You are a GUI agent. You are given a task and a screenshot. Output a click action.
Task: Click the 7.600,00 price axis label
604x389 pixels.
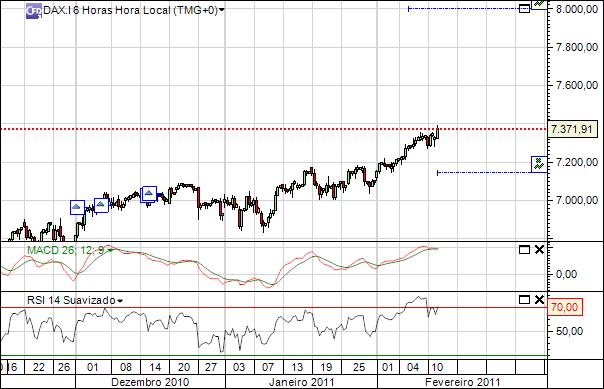click(x=577, y=85)
